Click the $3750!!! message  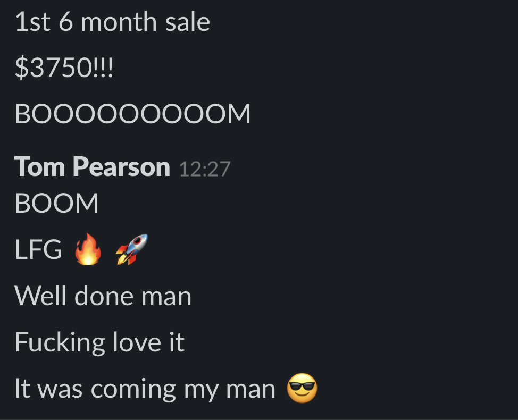64,68
